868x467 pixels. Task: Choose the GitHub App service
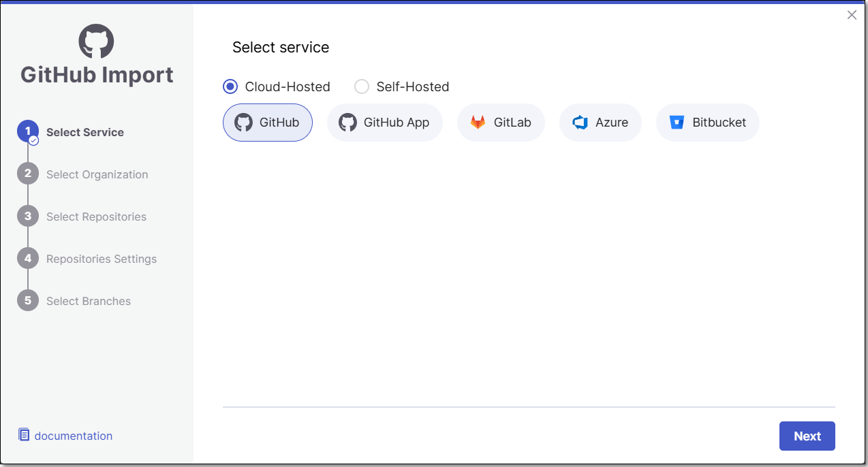[384, 123]
